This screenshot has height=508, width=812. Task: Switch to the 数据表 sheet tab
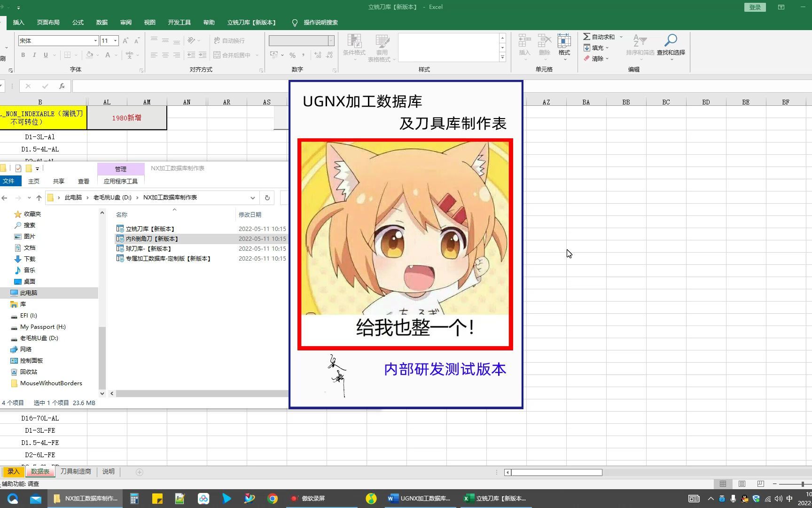click(x=40, y=471)
